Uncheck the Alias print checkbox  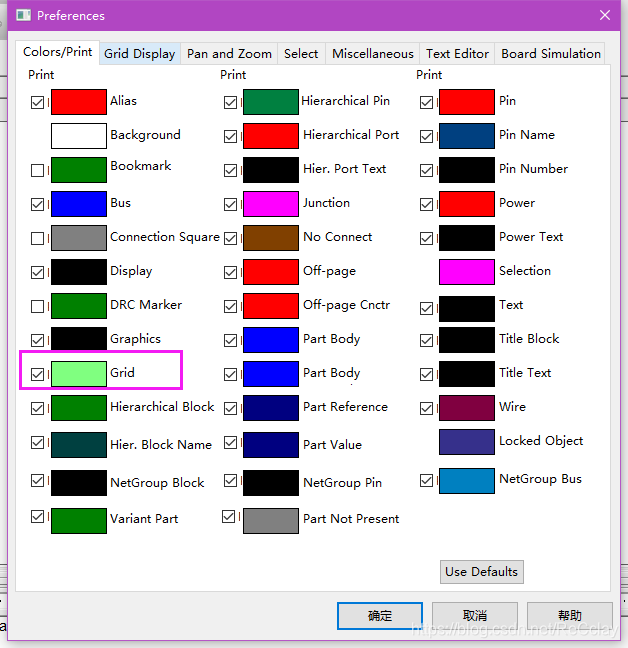click(x=38, y=102)
